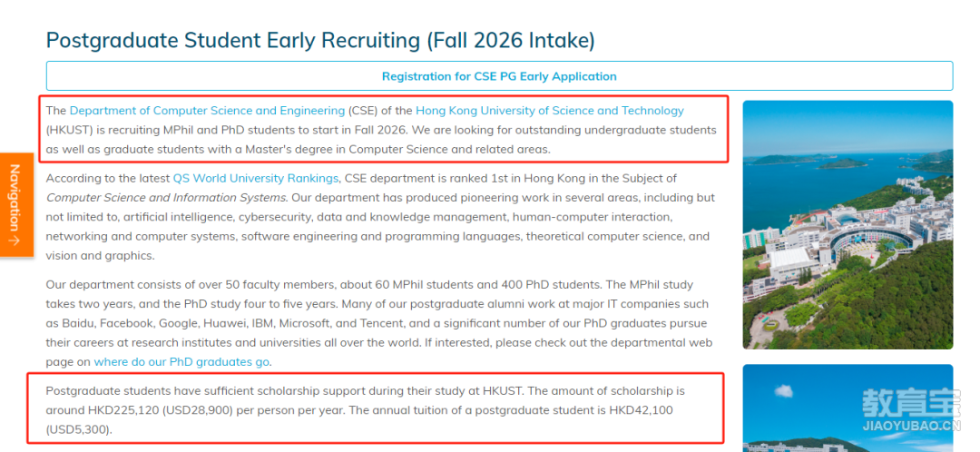Click the arrow icon on the Navigation tab

(15, 241)
